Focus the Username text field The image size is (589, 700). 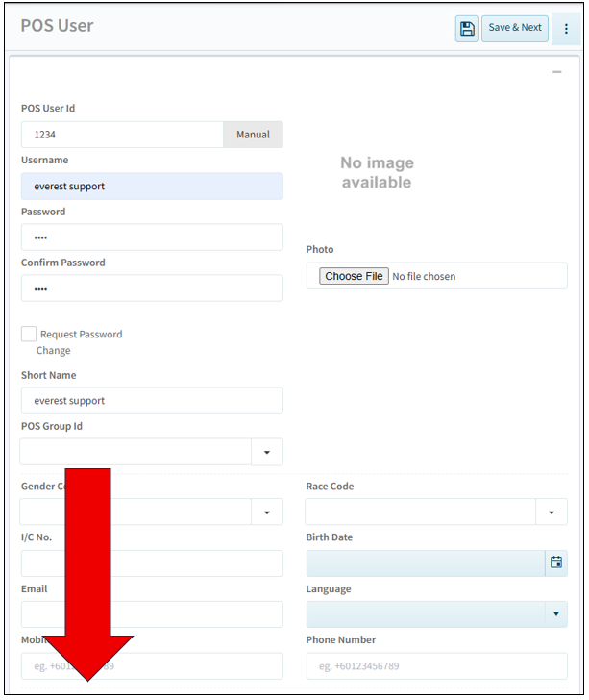(x=152, y=187)
